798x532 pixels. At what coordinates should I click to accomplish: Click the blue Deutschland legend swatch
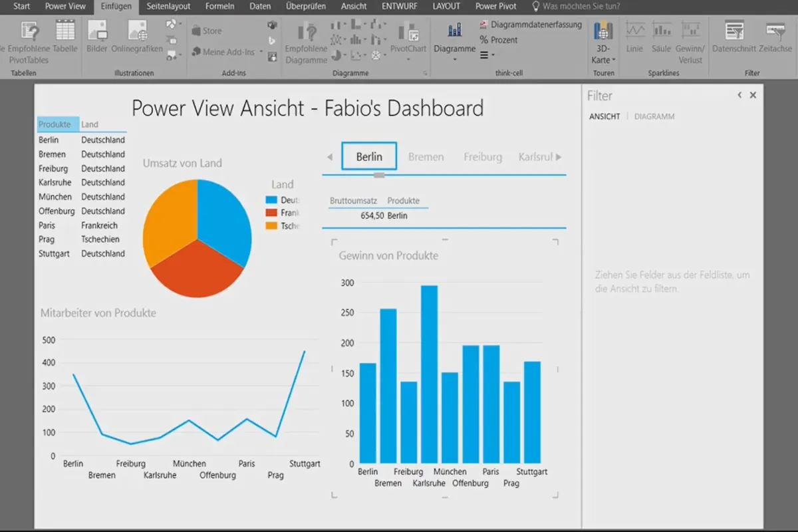[x=271, y=199]
